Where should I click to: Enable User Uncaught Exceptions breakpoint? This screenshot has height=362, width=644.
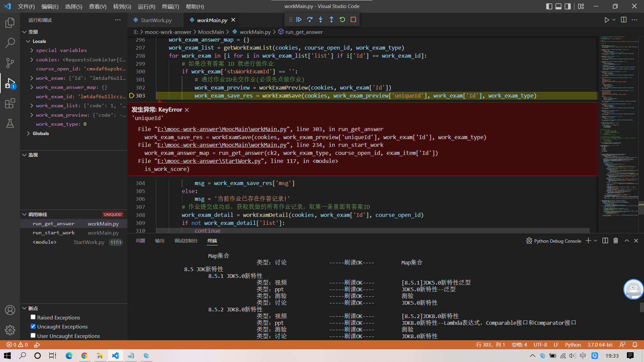point(33,335)
